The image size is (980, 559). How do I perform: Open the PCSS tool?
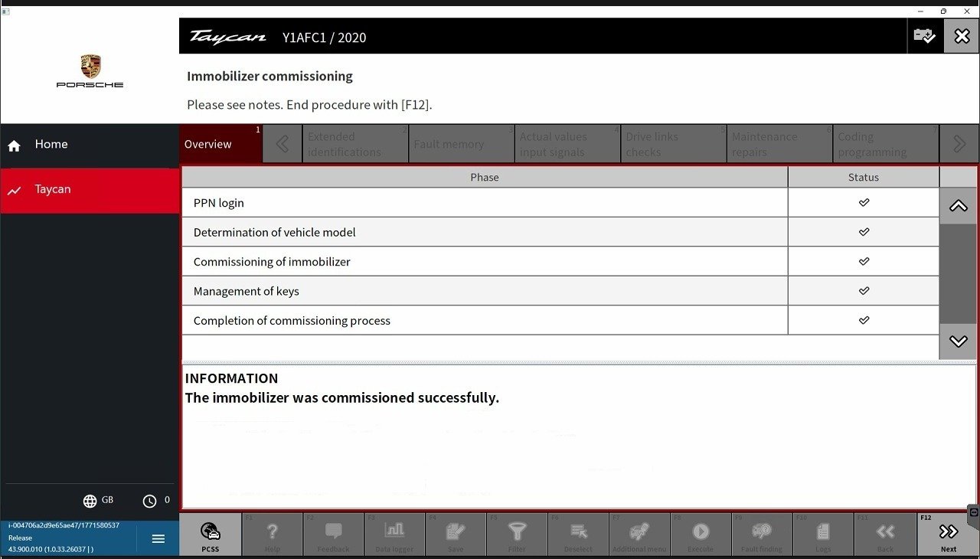click(211, 534)
